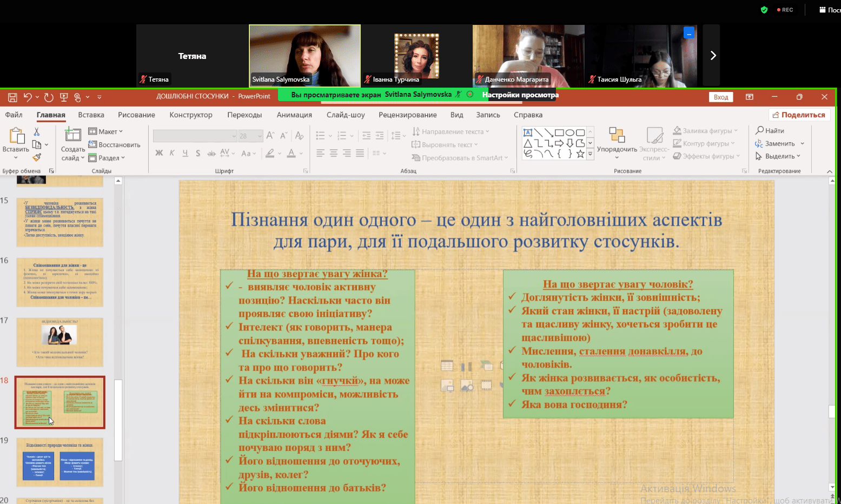Toggle bold formatting (Ж)
Image resolution: width=841 pixels, height=504 pixels.
(159, 153)
